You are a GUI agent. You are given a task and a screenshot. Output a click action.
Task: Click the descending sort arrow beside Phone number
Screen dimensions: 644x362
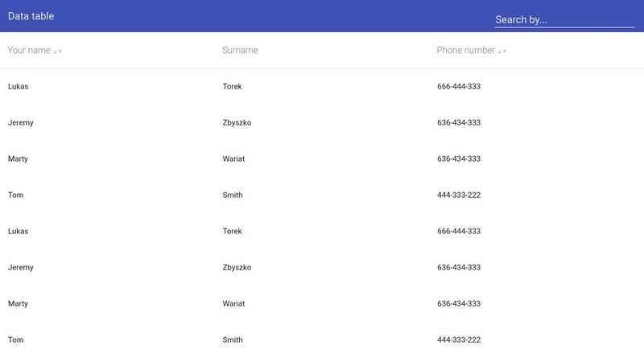pos(505,51)
